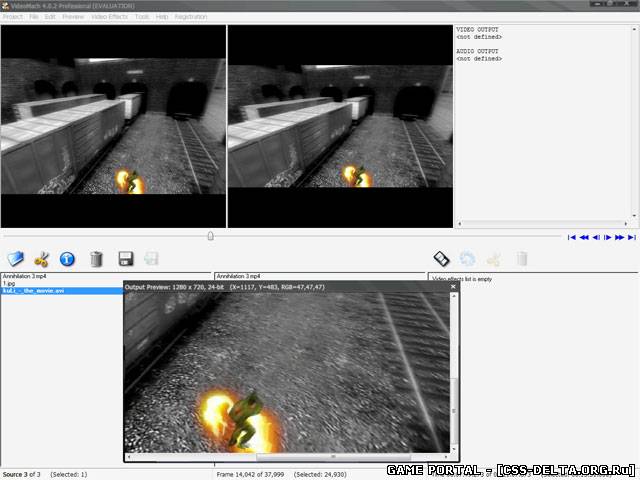This screenshot has width=640, height=480.
Task: Click the scissors cut source icon
Action: click(x=42, y=259)
